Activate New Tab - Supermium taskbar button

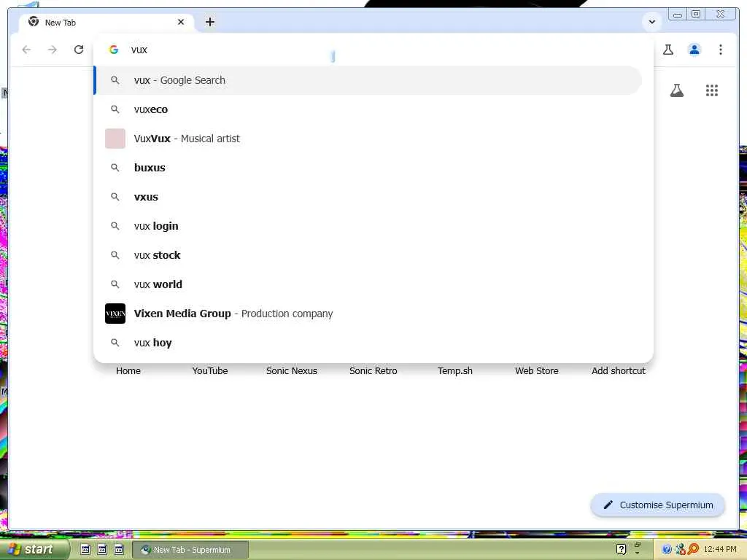coord(190,550)
